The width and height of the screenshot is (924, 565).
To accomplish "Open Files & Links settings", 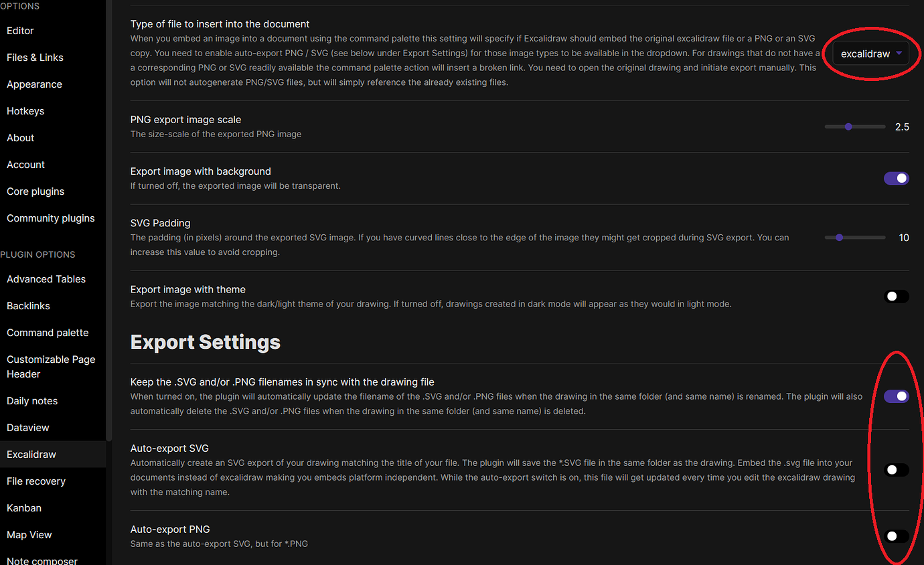I will [34, 57].
